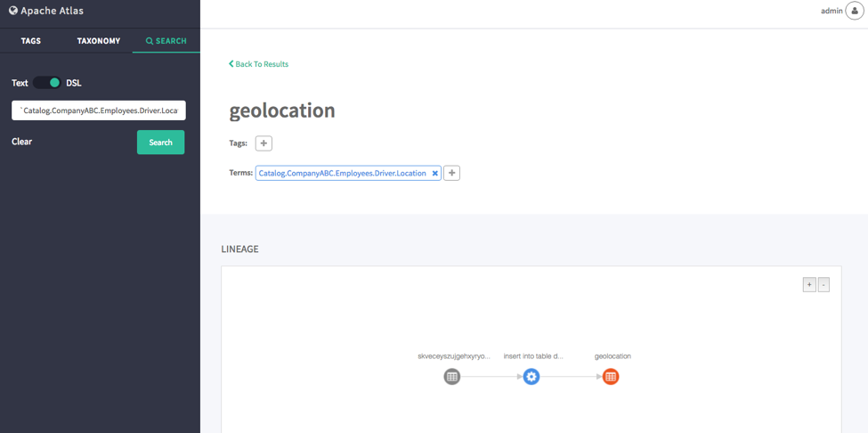
Task: Go Back To Results
Action: point(259,64)
